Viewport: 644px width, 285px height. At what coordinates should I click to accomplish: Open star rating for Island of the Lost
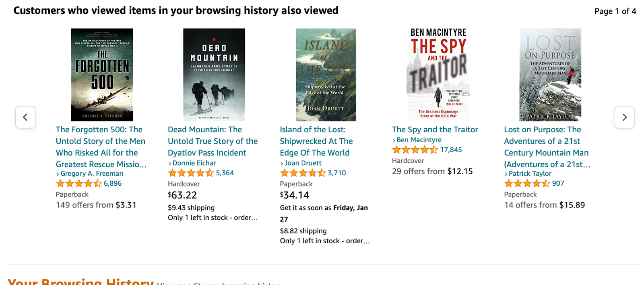(x=303, y=173)
